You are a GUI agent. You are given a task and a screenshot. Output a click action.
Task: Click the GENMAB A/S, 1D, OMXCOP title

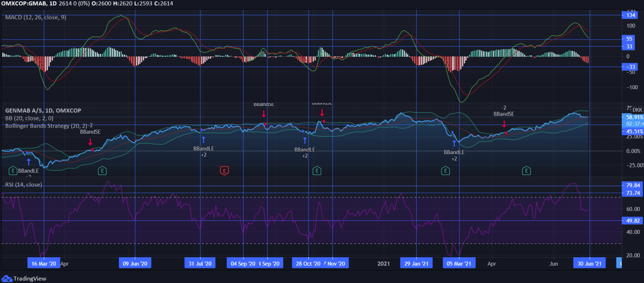pyautogui.click(x=43, y=110)
